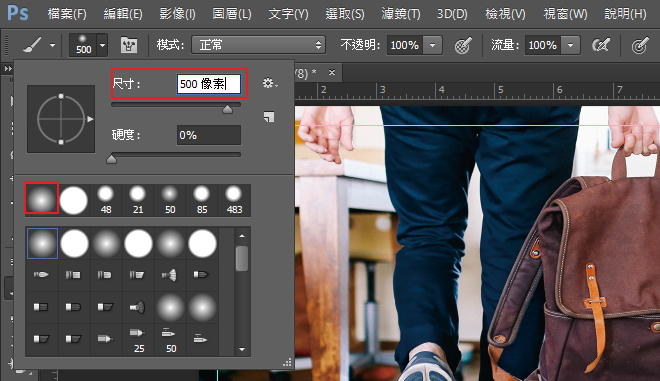Pick the recent brush labeled 85

tap(202, 200)
